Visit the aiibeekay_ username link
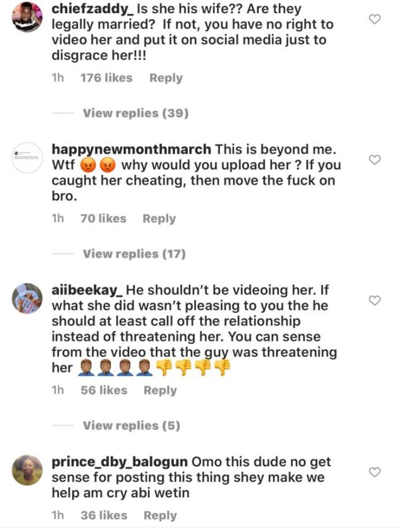Image resolution: width=402 pixels, height=532 pixels. coord(88,290)
